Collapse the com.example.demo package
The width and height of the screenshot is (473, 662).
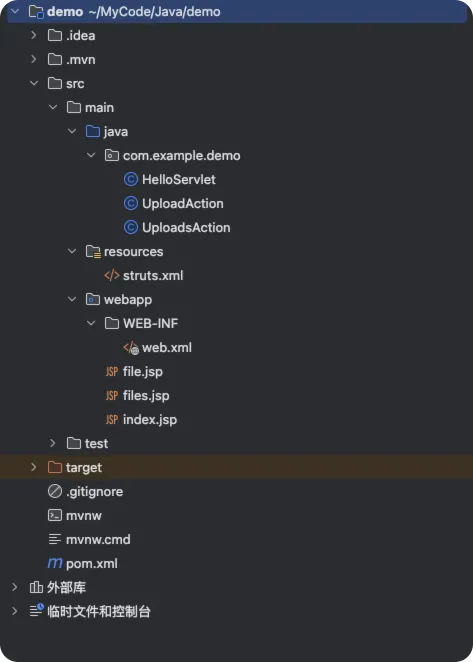(x=91, y=155)
